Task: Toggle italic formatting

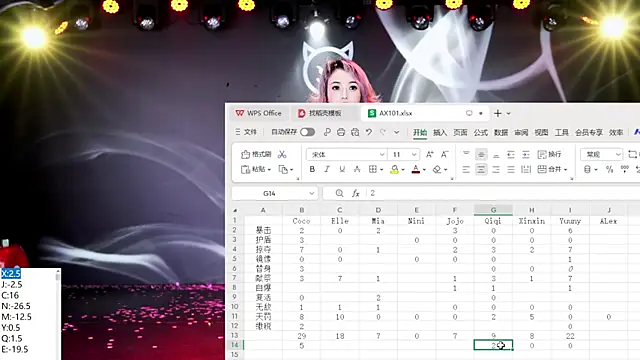Action: [327, 169]
